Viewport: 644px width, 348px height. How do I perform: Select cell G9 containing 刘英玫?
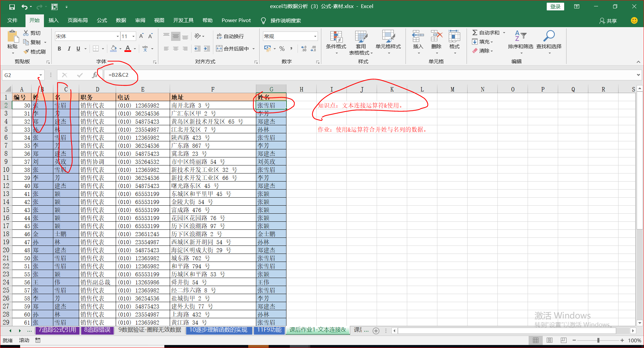click(x=271, y=162)
